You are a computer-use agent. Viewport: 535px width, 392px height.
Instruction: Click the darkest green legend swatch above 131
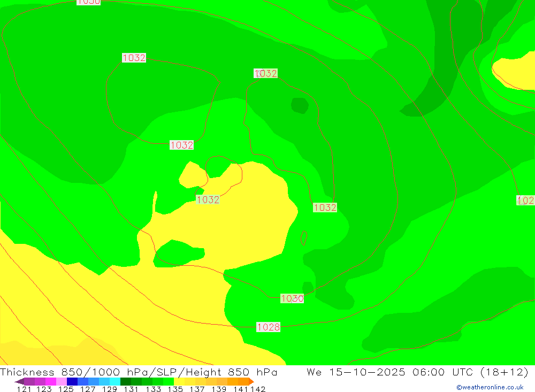click(126, 381)
